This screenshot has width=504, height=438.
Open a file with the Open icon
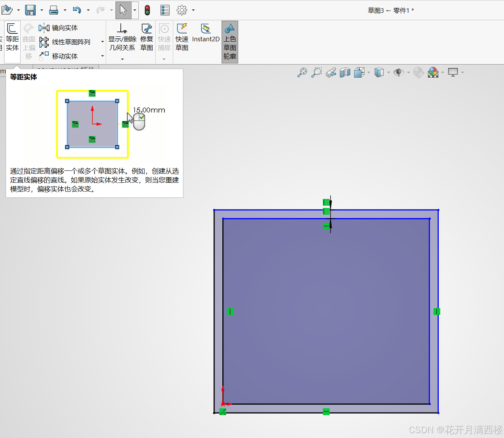click(7, 10)
